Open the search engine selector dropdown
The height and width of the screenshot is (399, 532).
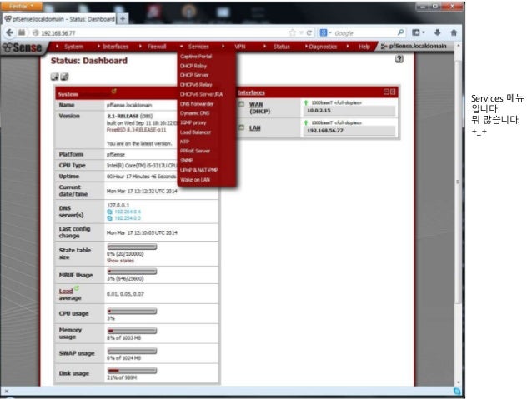click(325, 32)
